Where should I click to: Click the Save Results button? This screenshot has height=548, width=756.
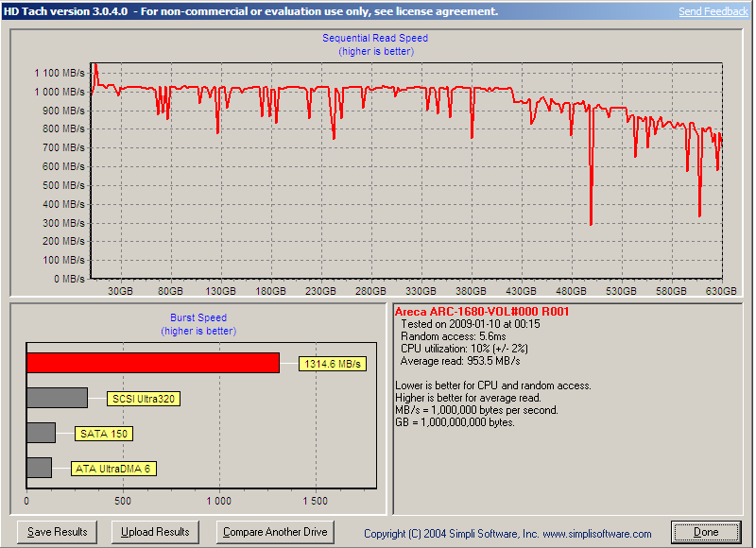click(x=57, y=532)
